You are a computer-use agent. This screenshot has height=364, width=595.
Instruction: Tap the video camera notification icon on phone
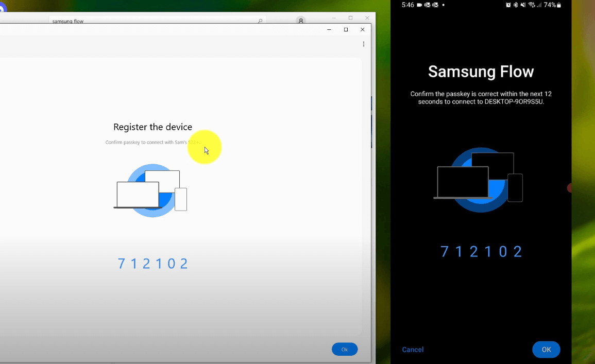(x=419, y=5)
